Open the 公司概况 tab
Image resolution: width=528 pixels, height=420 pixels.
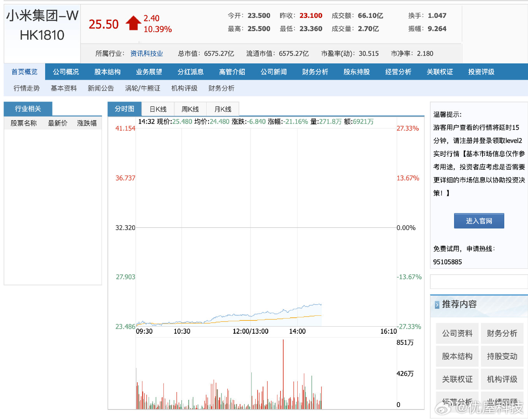pyautogui.click(x=66, y=72)
